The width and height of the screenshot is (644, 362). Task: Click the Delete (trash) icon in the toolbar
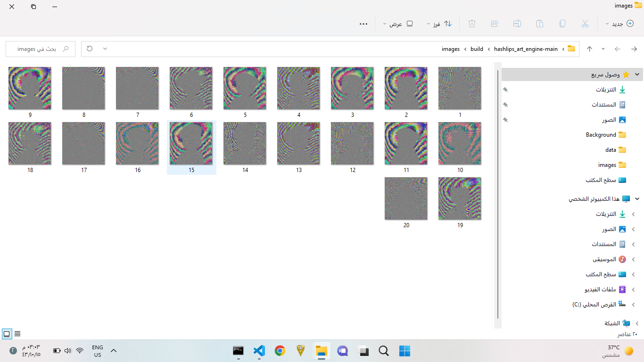[x=471, y=23]
